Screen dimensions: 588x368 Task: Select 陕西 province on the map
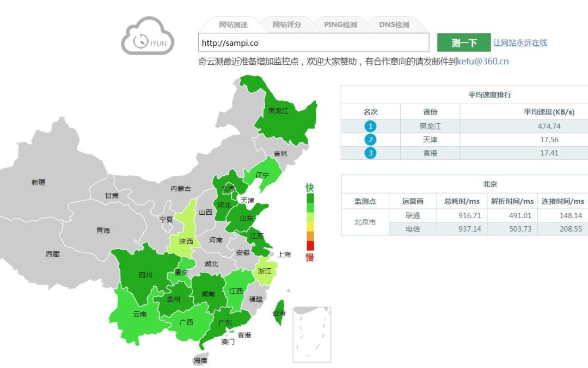(186, 241)
